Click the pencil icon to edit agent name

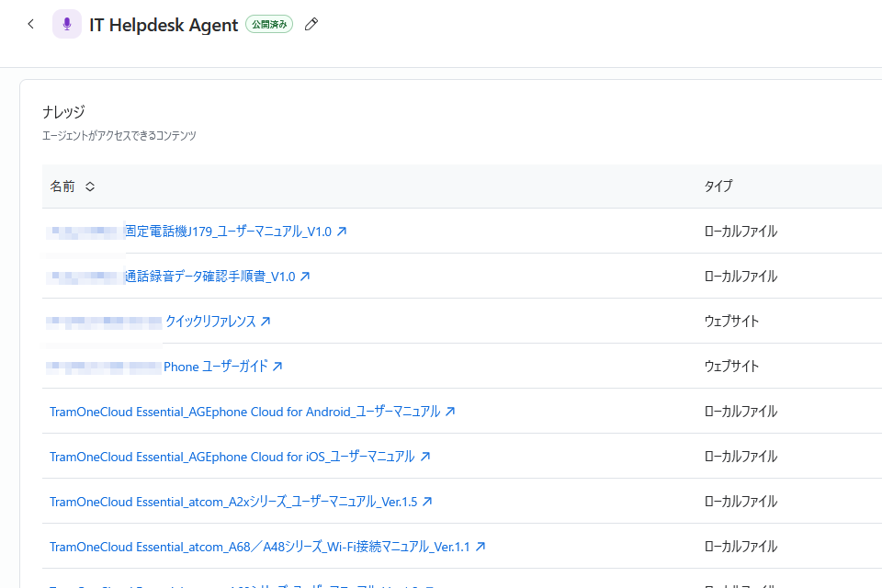click(311, 25)
